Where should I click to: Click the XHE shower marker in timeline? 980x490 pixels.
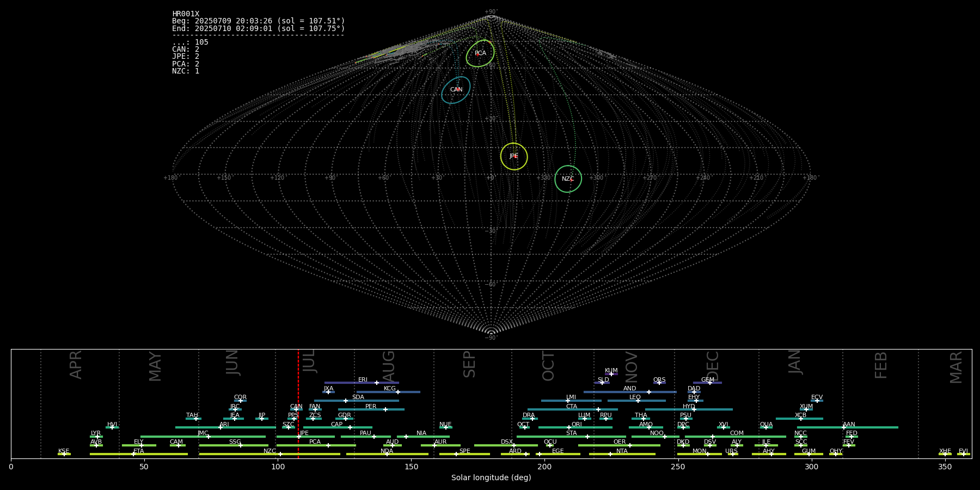pyautogui.click(x=945, y=454)
